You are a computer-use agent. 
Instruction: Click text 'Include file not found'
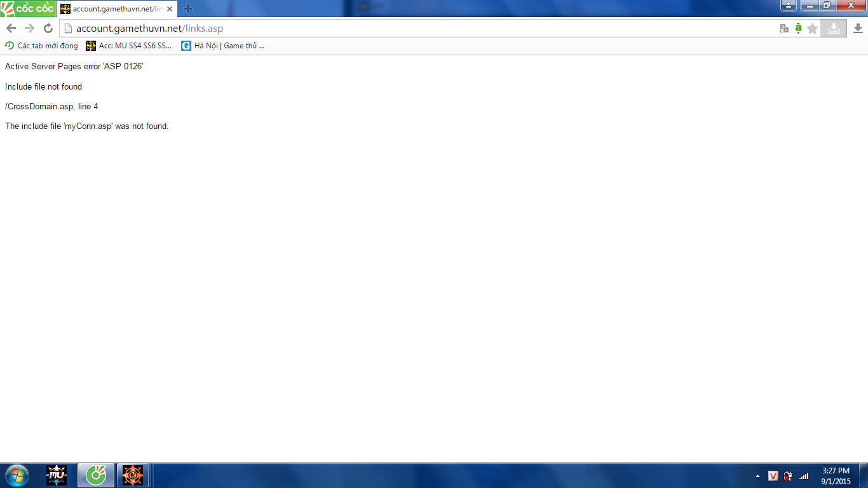point(44,86)
